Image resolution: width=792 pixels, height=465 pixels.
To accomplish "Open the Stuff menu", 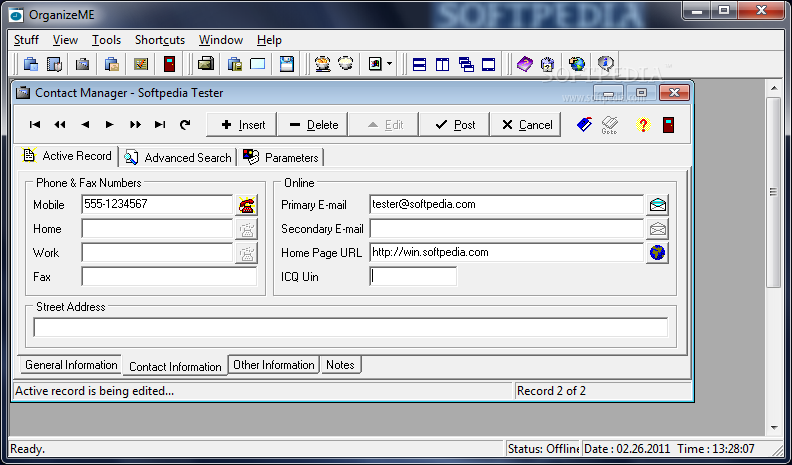I will [26, 40].
